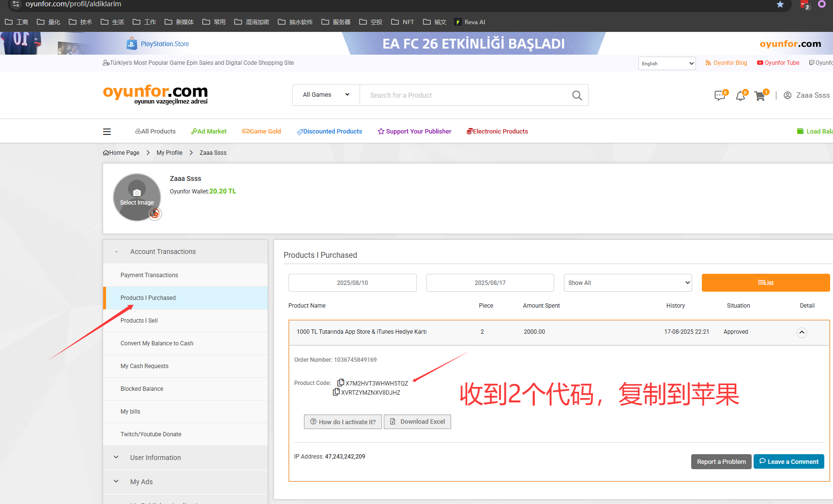
Task: Open Discounted Products menu
Action: pos(329,132)
